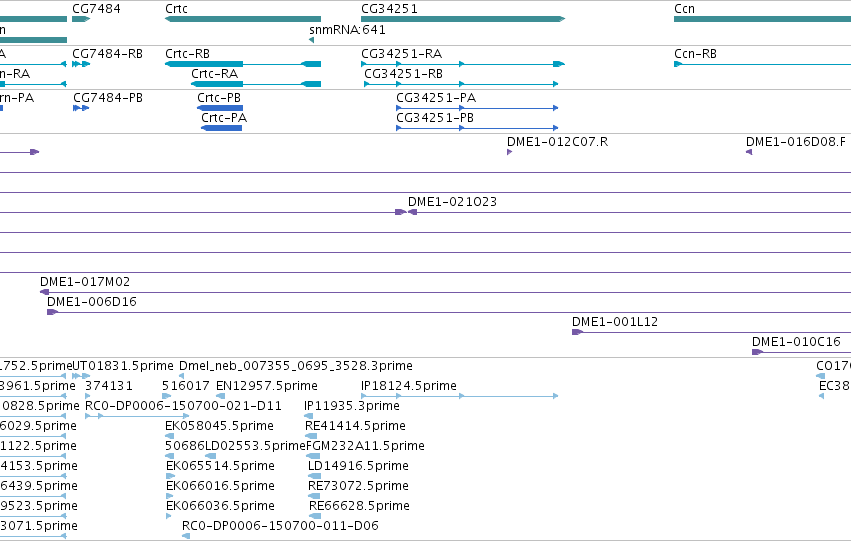Click the RE73072.5prime EST label

tap(358, 486)
